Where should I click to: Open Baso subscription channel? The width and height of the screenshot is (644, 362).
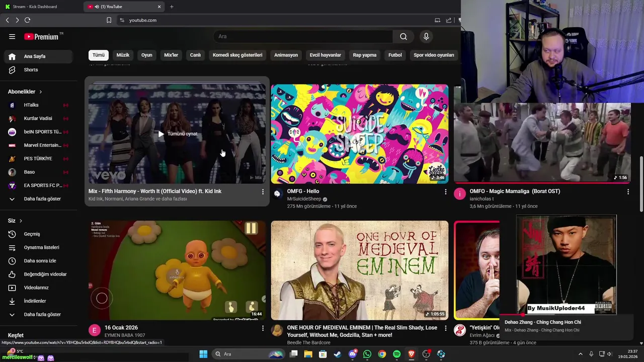(x=38, y=172)
